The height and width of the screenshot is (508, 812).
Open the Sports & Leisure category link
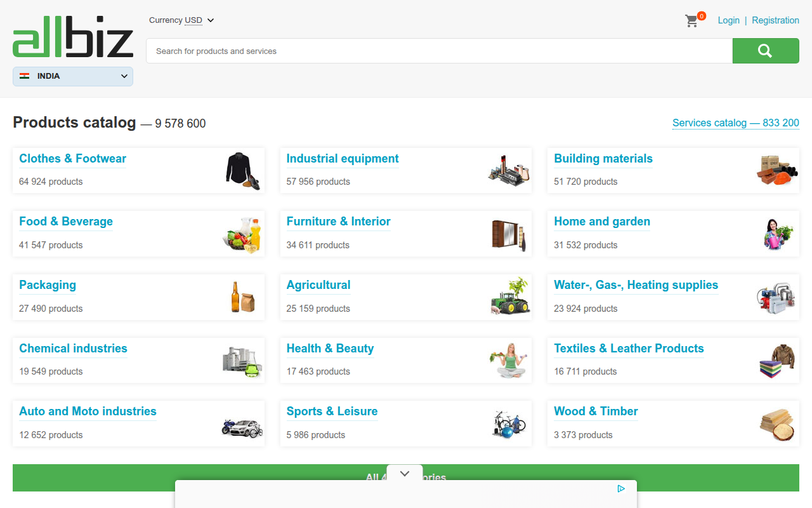coord(332,411)
